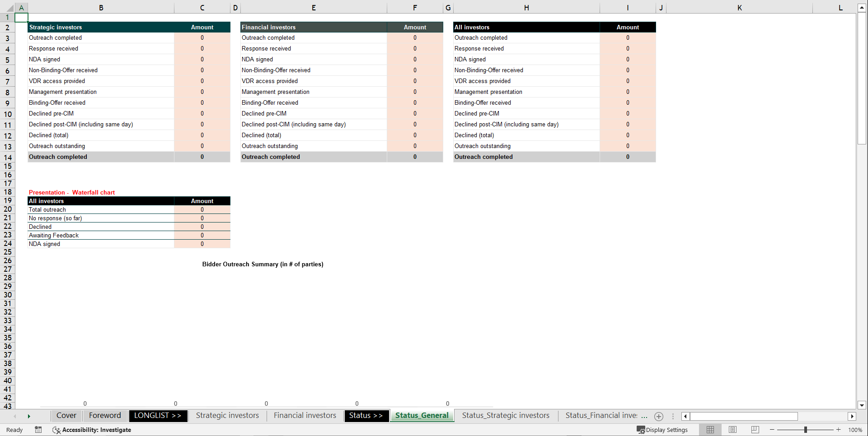Viewport: 868px width, 436px height.
Task: Click vertical scrollbar up arrow
Action: tap(862, 8)
